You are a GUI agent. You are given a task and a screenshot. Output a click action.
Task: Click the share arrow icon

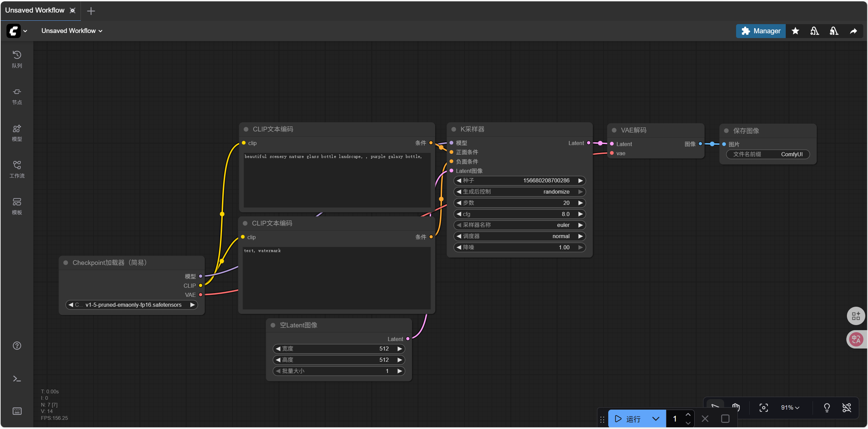pyautogui.click(x=853, y=31)
